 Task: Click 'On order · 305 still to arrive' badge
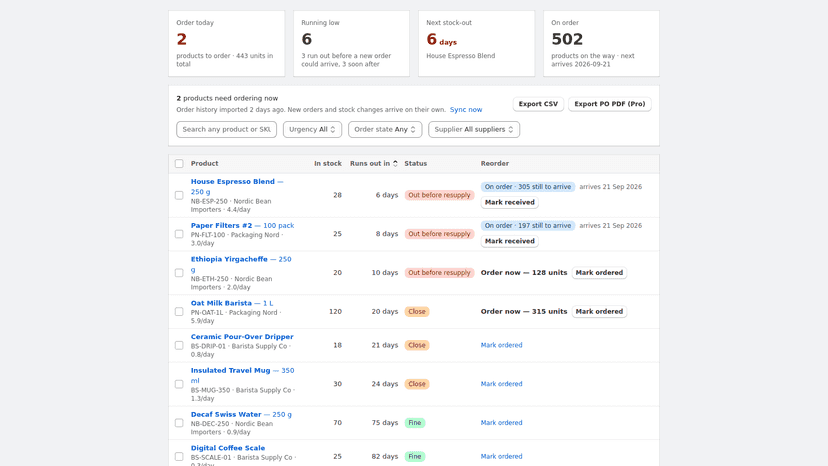528,187
